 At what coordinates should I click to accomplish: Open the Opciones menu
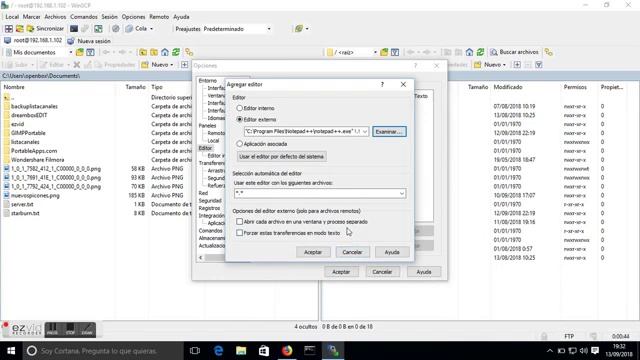coord(133,17)
